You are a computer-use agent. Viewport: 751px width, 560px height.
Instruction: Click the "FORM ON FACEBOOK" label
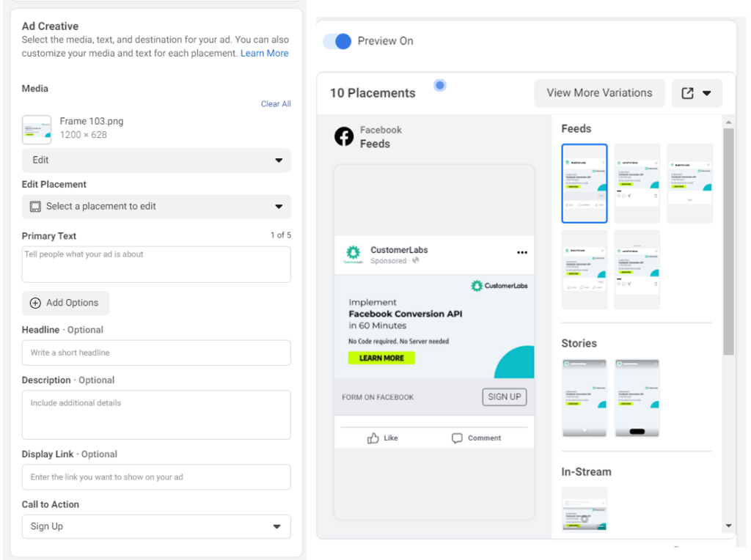coord(378,397)
